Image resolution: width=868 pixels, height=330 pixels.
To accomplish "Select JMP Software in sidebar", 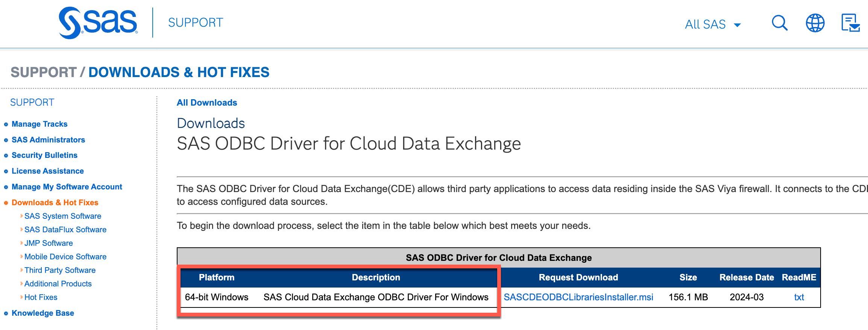I will pos(49,243).
